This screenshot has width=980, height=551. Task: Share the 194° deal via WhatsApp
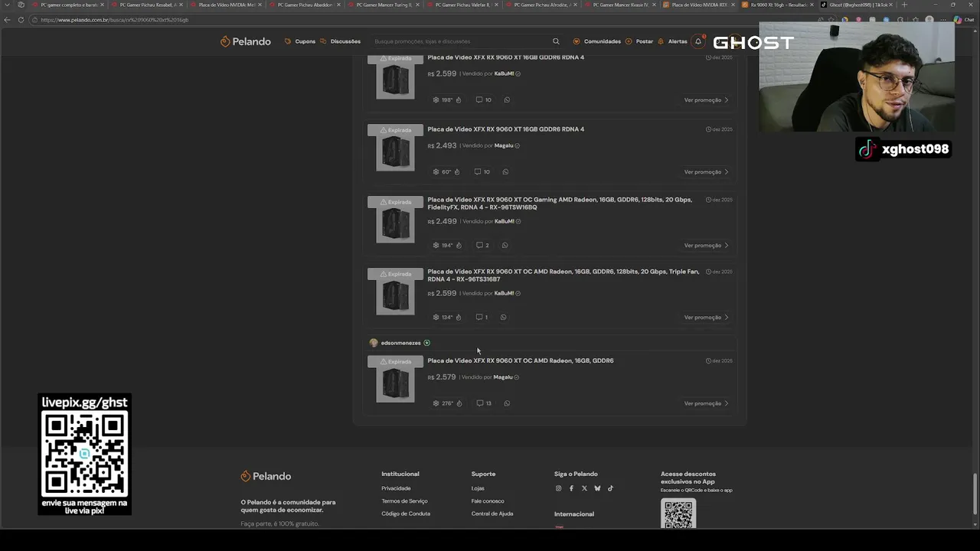(505, 245)
